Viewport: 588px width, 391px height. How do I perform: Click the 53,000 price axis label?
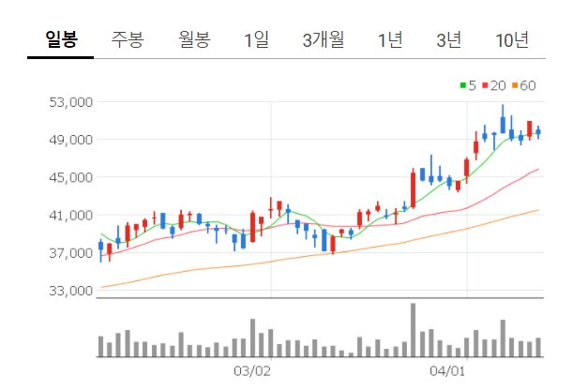(x=71, y=102)
